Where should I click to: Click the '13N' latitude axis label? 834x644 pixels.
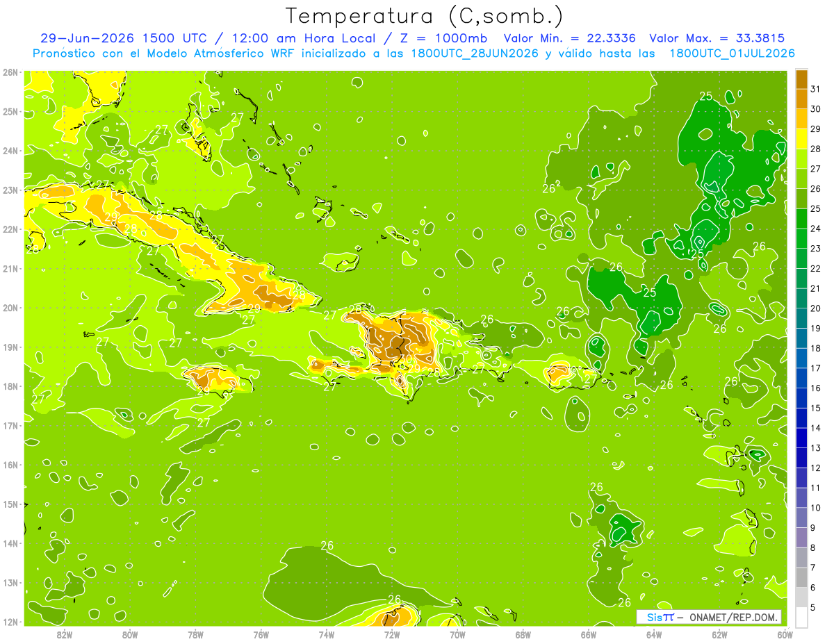pyautogui.click(x=10, y=582)
